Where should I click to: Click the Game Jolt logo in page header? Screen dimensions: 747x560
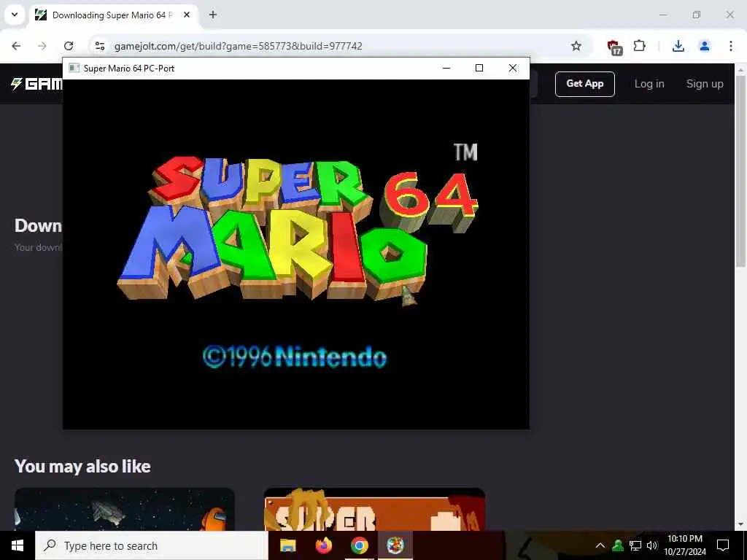(x=36, y=84)
